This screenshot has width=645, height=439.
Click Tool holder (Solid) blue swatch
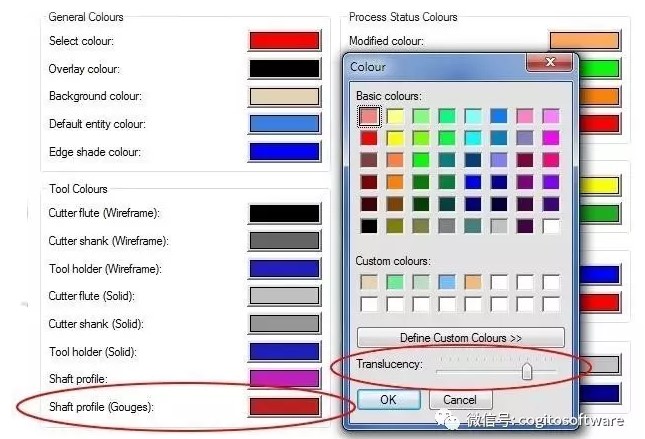click(284, 351)
